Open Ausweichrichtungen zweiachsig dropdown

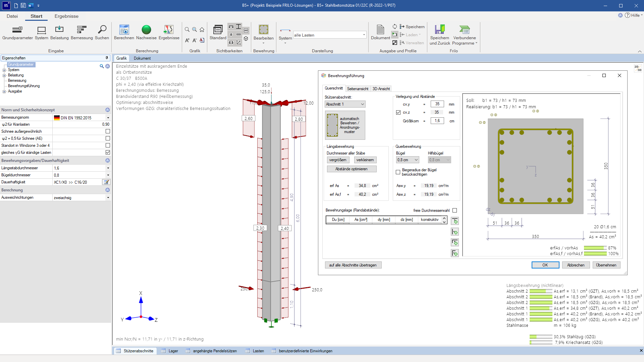pos(108,198)
